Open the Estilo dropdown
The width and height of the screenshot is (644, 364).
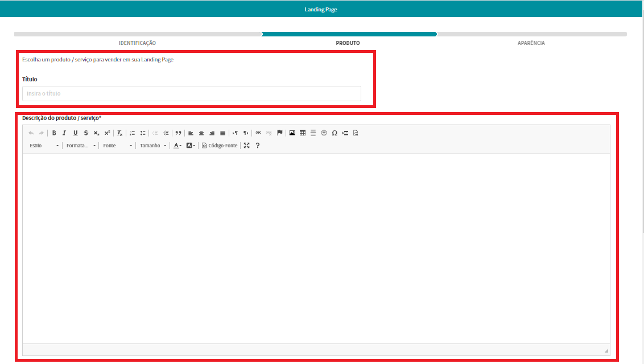pos(44,146)
